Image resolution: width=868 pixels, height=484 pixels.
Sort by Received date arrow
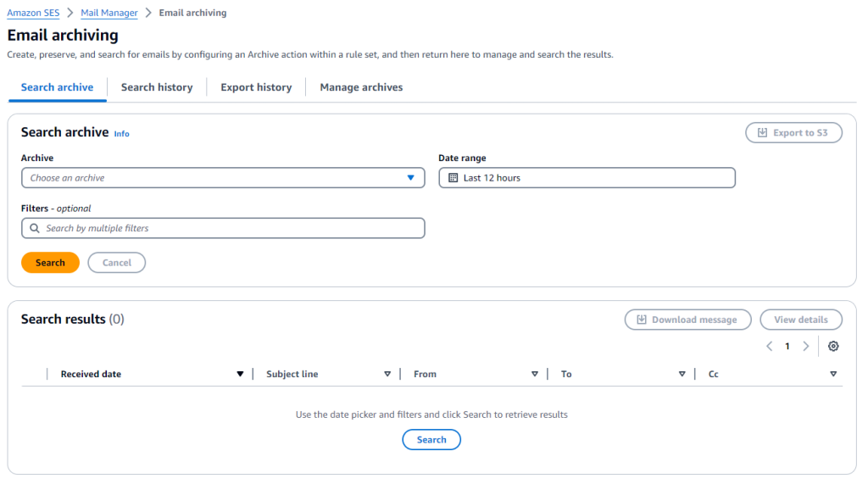click(x=240, y=374)
